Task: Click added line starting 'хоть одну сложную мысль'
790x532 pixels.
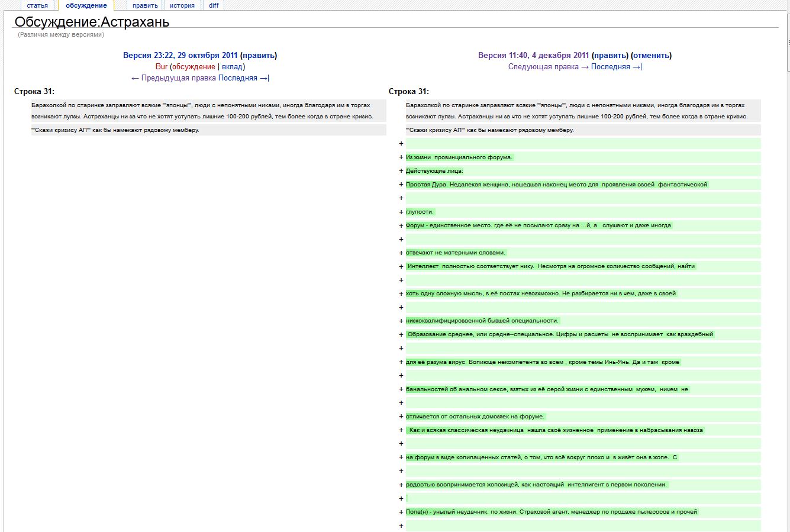Action: coord(583,294)
